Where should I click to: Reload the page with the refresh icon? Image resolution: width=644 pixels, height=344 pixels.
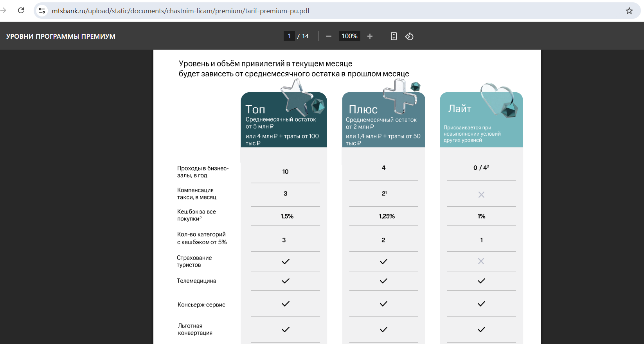click(21, 11)
